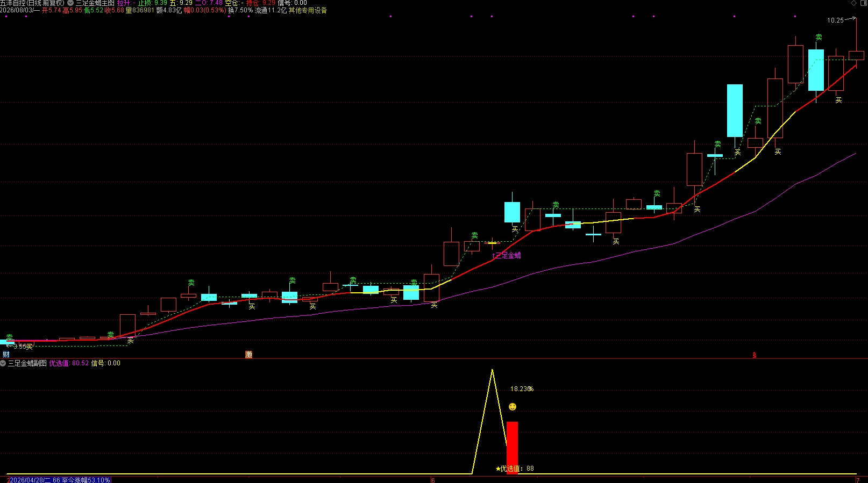Select the ↑三足金蟾 signal label
This screenshot has height=483, width=868.
click(x=506, y=256)
